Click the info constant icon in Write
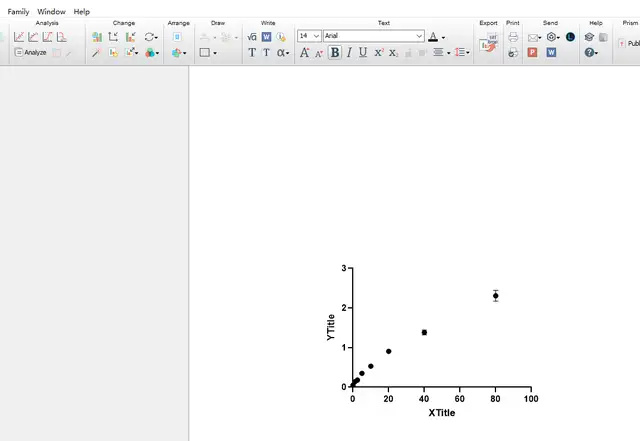 point(281,37)
